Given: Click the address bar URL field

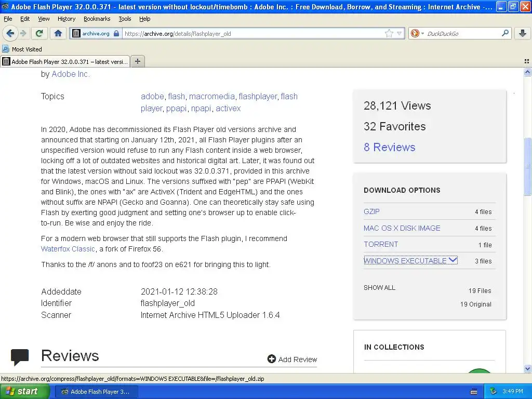Looking at the screenshot, I should [x=253, y=33].
